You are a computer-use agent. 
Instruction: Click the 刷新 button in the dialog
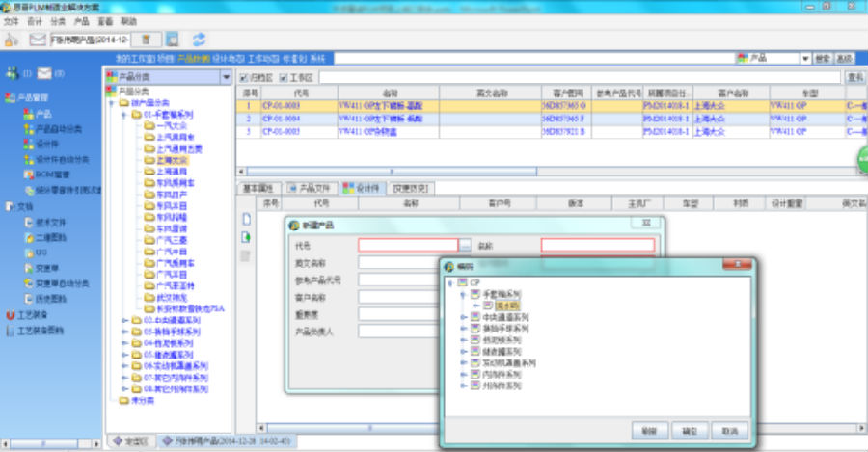[x=649, y=431]
